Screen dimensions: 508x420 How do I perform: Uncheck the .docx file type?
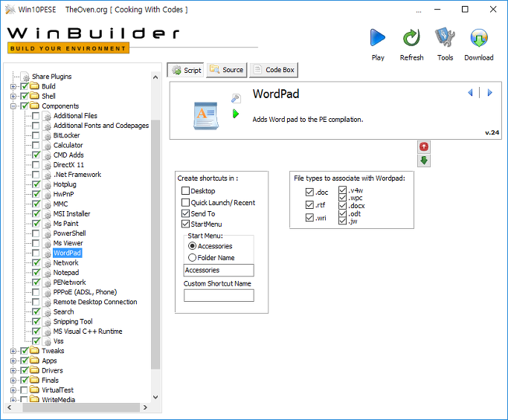click(342, 206)
